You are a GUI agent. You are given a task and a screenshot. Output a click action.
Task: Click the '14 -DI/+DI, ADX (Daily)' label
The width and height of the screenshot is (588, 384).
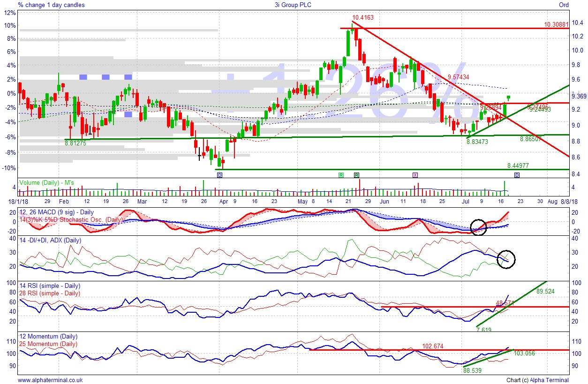click(x=50, y=241)
